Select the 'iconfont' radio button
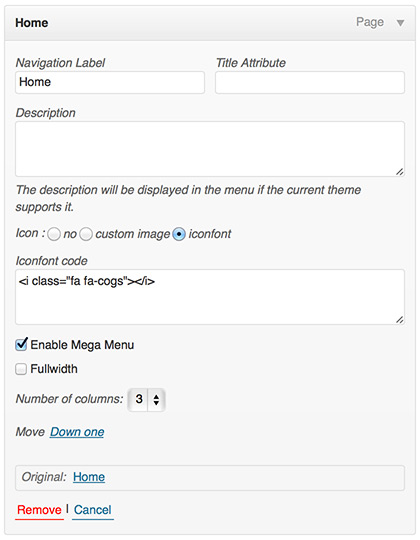The width and height of the screenshot is (420, 540). pyautogui.click(x=179, y=234)
